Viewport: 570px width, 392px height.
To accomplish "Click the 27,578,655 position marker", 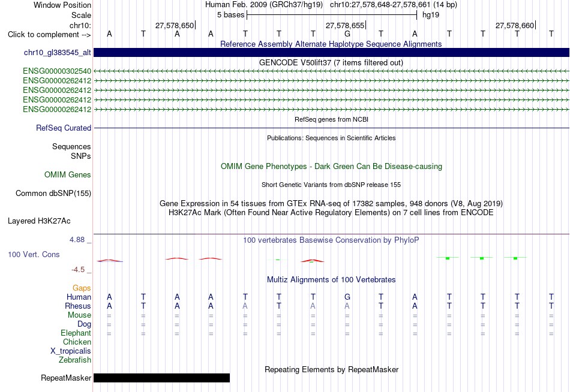I will 346,25.
